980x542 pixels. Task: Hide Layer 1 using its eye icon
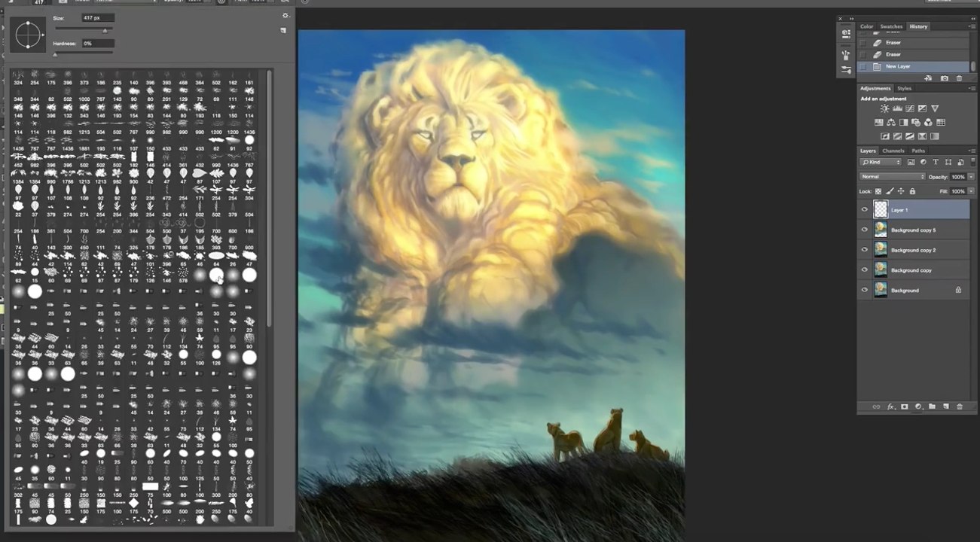point(865,210)
